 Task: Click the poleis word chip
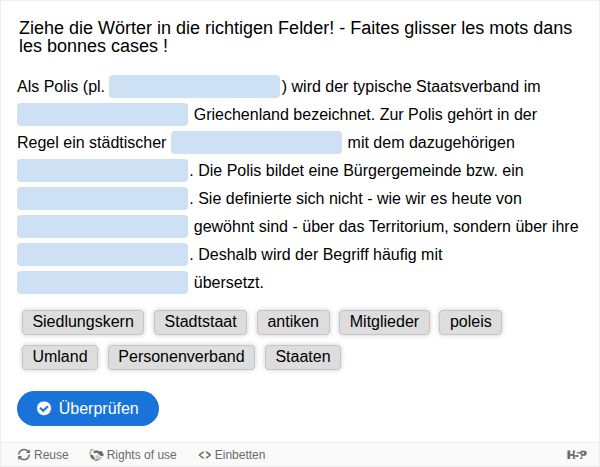click(471, 322)
